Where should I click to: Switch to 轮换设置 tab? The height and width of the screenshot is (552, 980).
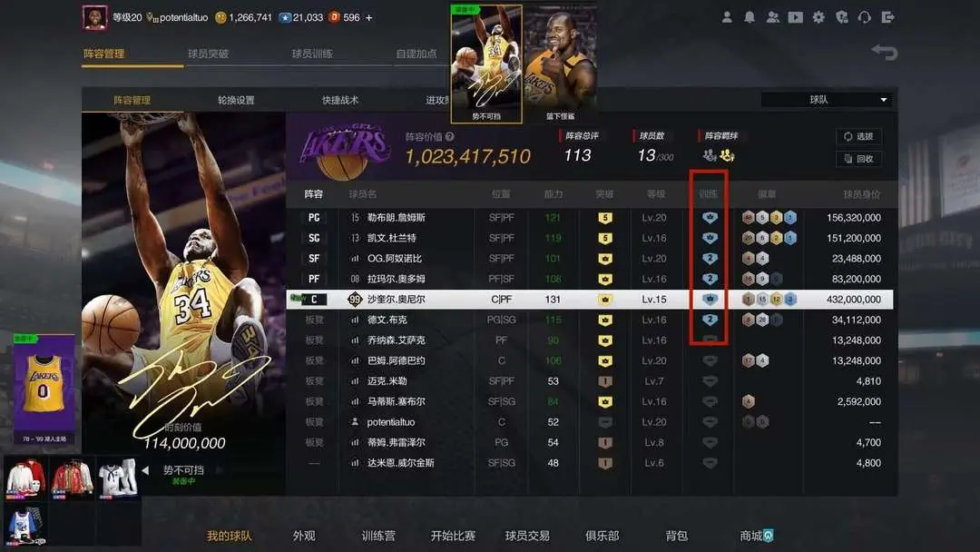236,100
